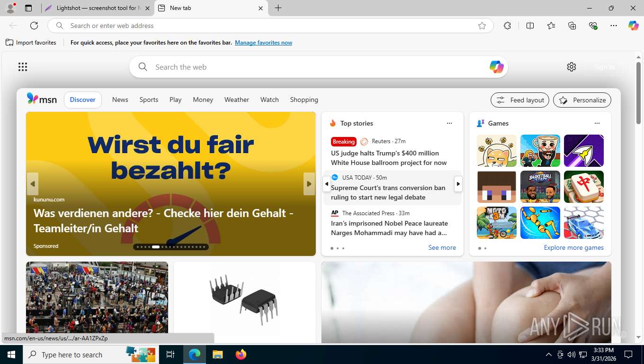This screenshot has height=364, width=644.
Task: Open the yellow ragdoll game
Action: point(540,223)
